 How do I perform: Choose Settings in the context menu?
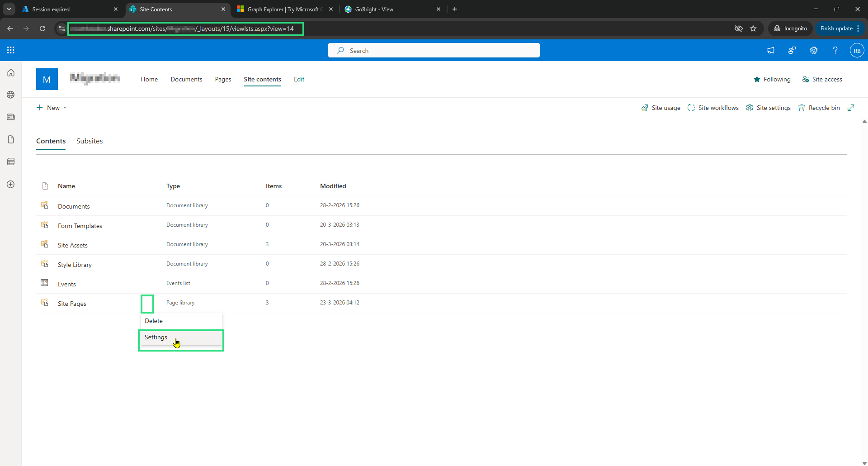[x=156, y=338]
